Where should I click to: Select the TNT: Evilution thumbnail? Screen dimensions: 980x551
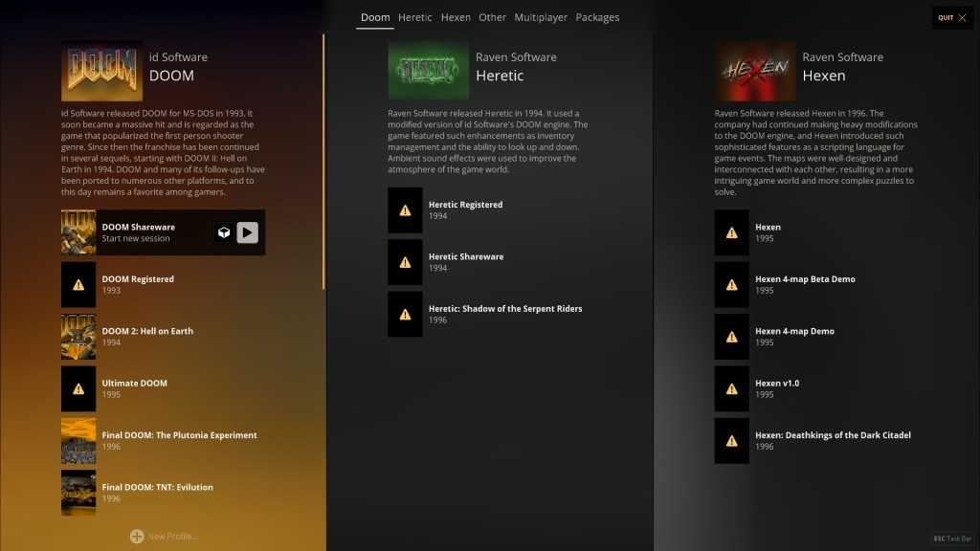tap(78, 493)
